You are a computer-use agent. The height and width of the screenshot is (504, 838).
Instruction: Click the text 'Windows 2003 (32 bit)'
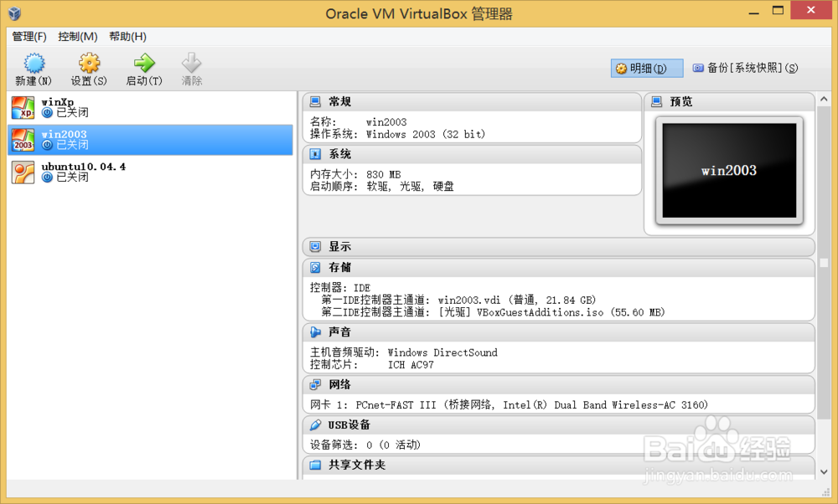pos(426,135)
